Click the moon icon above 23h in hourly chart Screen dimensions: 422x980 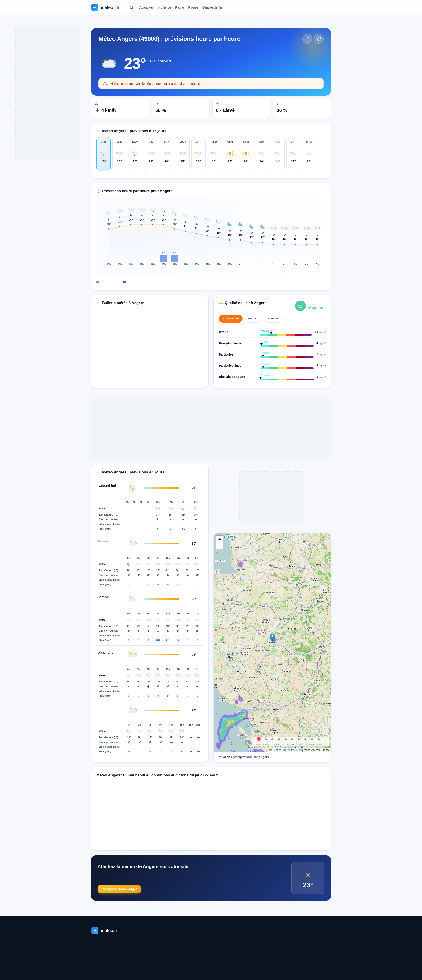pyautogui.click(x=230, y=224)
